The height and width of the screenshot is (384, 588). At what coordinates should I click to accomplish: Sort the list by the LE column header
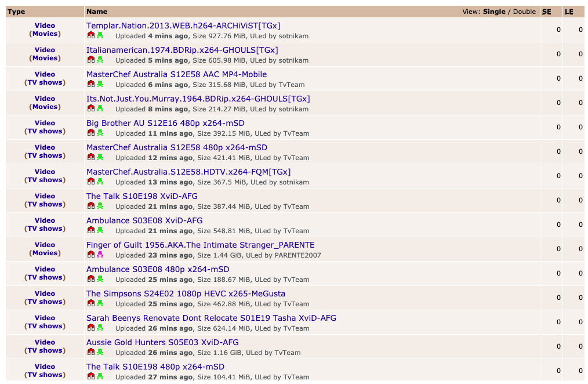pyautogui.click(x=569, y=12)
